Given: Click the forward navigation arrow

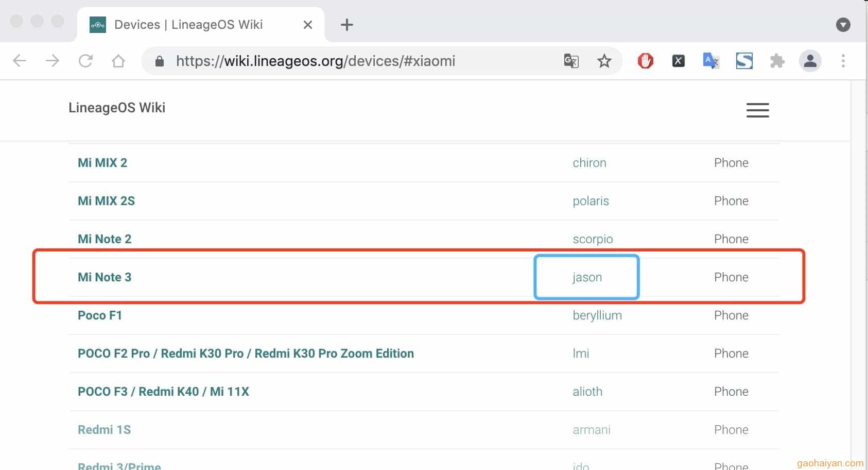Looking at the screenshot, I should coord(53,61).
